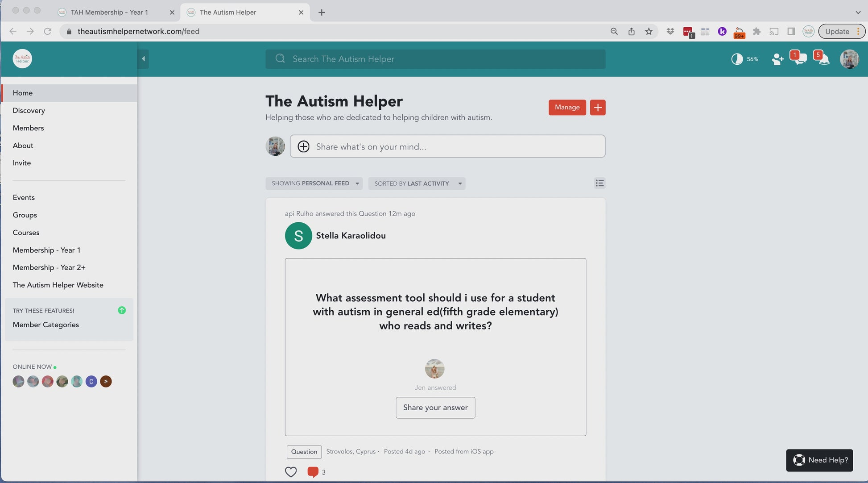Open a new browser tab
The width and height of the screenshot is (868, 483).
(x=322, y=12)
